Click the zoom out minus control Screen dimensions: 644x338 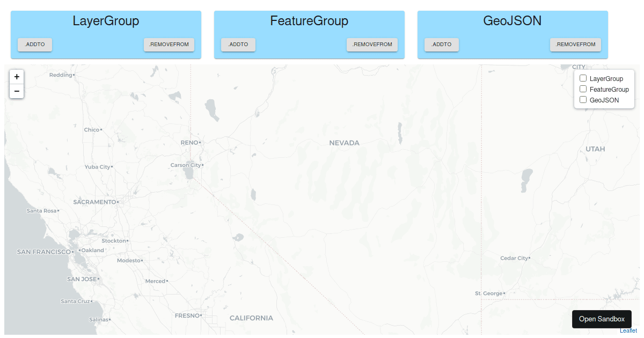pos(17,91)
